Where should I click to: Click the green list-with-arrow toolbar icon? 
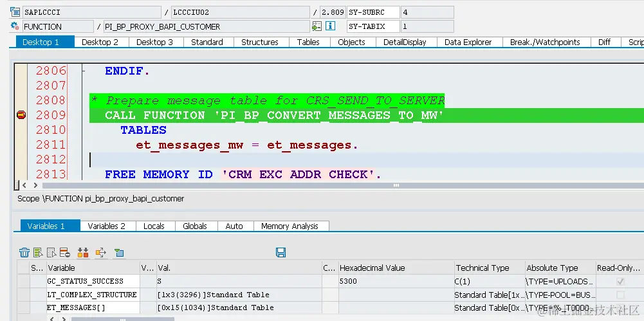pyautogui.click(x=38, y=252)
